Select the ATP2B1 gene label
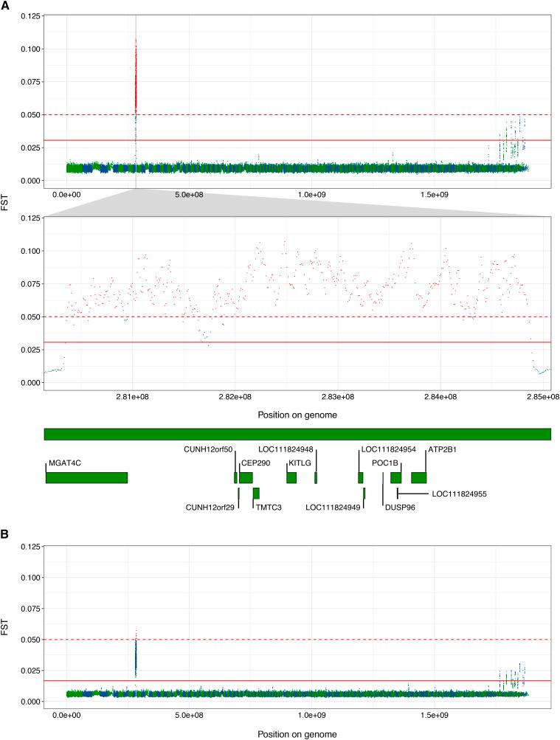560x740 pixels. pyautogui.click(x=443, y=449)
